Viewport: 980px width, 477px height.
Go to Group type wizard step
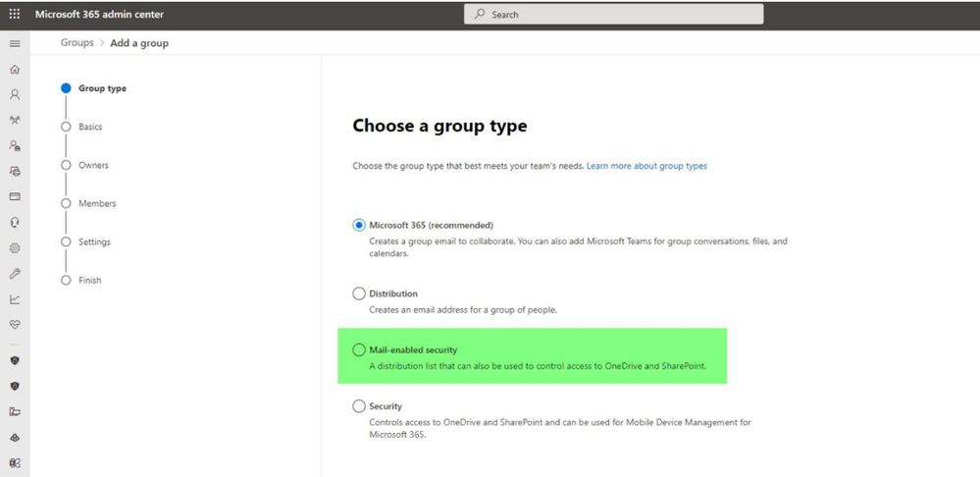(x=94, y=88)
